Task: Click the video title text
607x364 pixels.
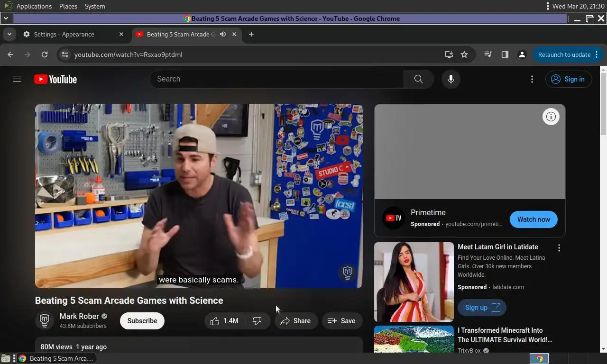Action: [x=129, y=300]
